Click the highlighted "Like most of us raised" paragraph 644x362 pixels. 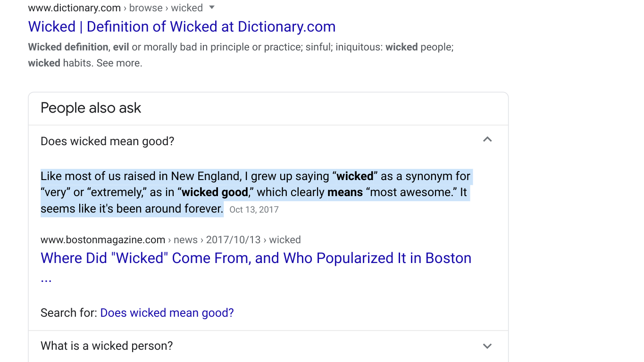click(x=255, y=192)
